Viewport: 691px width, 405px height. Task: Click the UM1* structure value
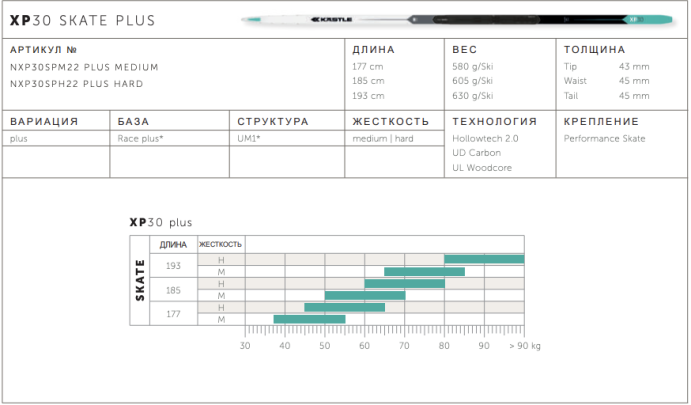point(249,139)
